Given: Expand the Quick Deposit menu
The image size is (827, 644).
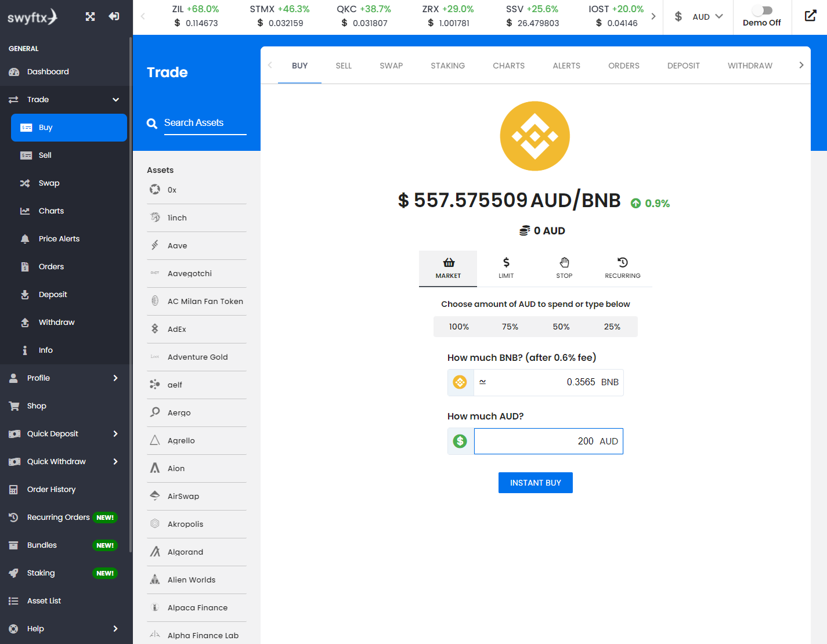Looking at the screenshot, I should coord(115,434).
